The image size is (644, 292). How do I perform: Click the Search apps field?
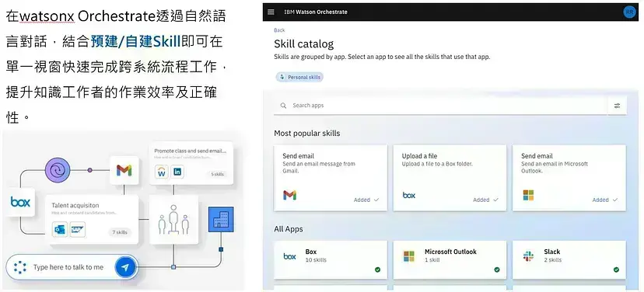(x=440, y=106)
